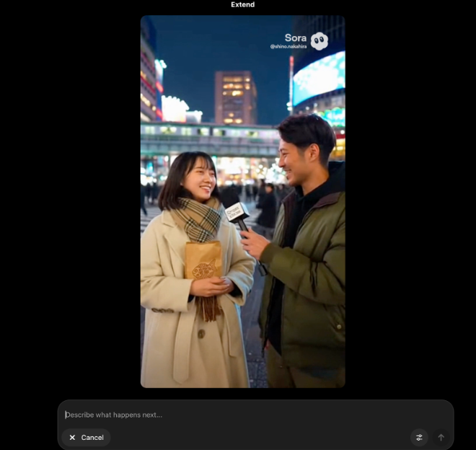
Task: Click the microphone held by the interviewer
Action: (236, 213)
